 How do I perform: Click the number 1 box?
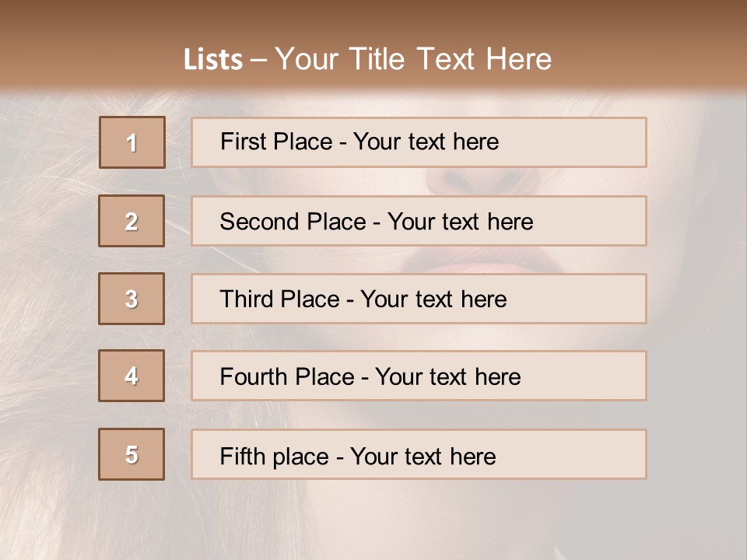[x=132, y=142]
